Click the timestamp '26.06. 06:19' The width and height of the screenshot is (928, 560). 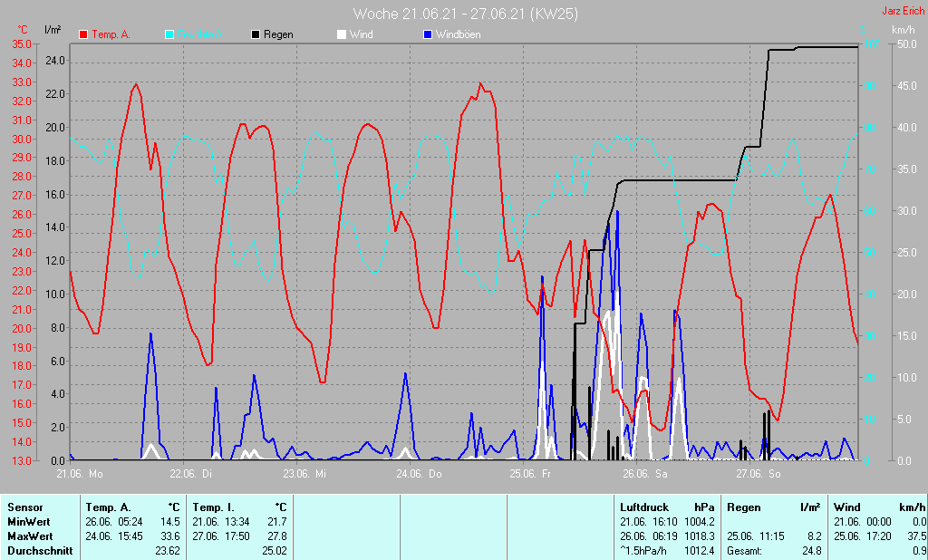(648, 536)
